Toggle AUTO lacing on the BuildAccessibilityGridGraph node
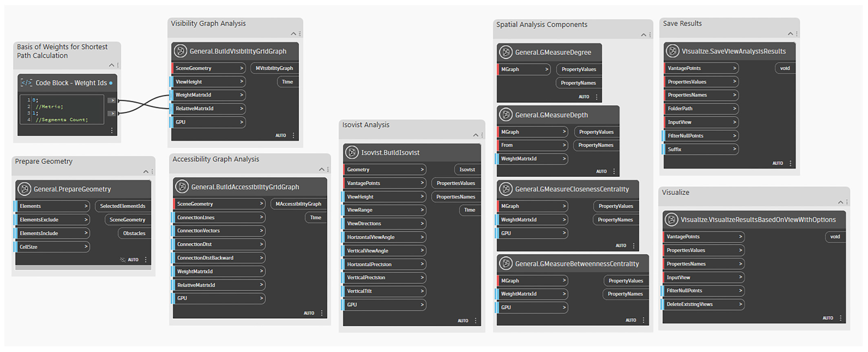 (x=309, y=313)
